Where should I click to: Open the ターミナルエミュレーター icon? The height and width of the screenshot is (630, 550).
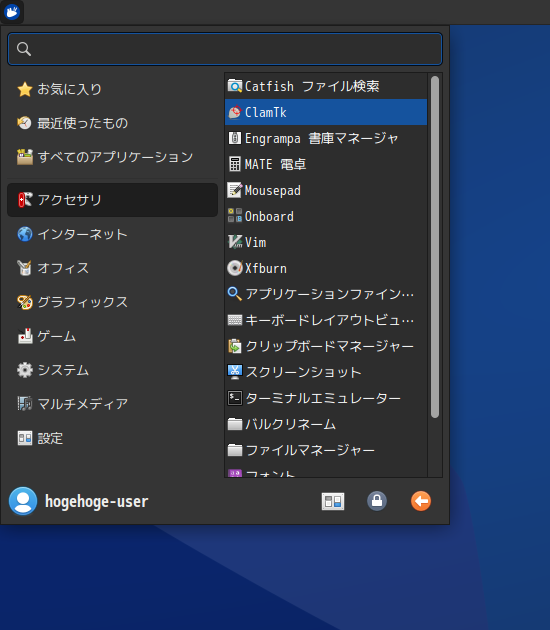[x=235, y=398]
